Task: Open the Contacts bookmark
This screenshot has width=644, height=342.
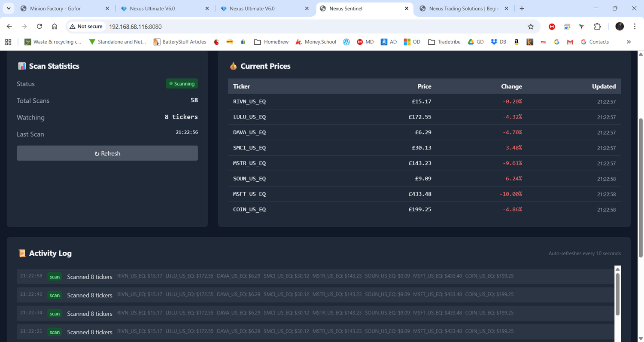Action: tap(595, 42)
